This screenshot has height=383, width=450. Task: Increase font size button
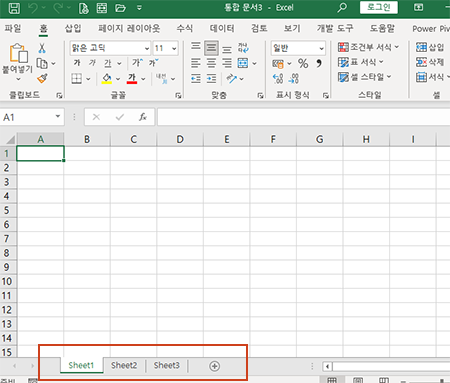[137, 63]
